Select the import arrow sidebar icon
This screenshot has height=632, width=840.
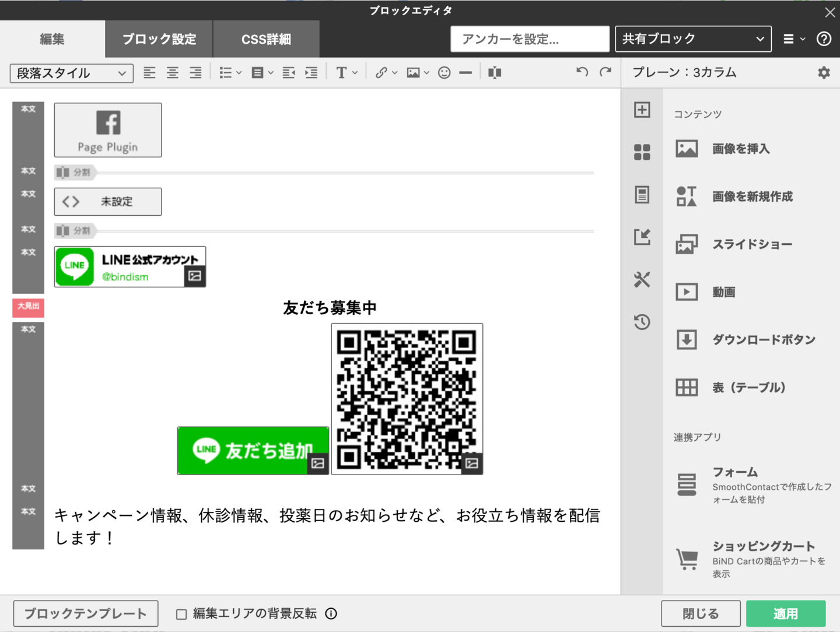(x=642, y=237)
